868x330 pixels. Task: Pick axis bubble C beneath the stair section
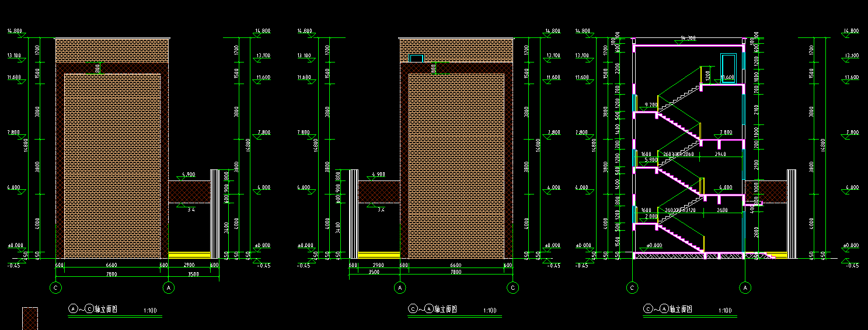point(632,287)
